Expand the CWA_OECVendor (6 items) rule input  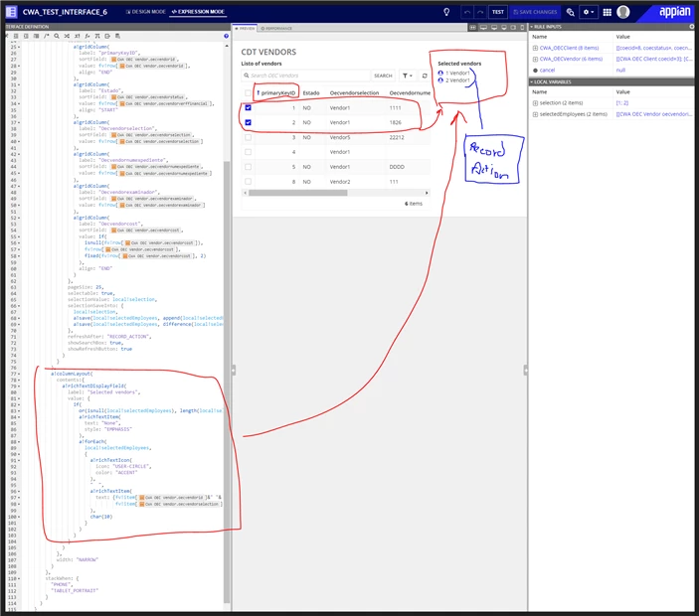pyautogui.click(x=535, y=59)
